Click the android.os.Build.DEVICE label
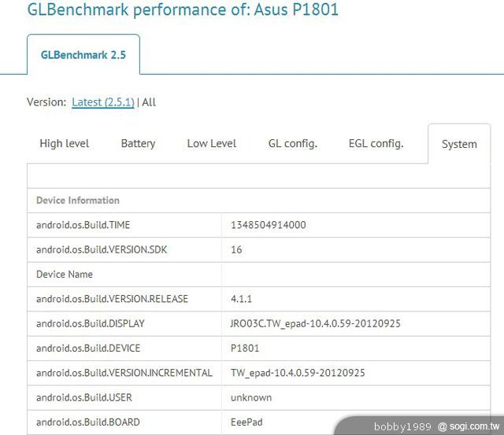 (88, 348)
